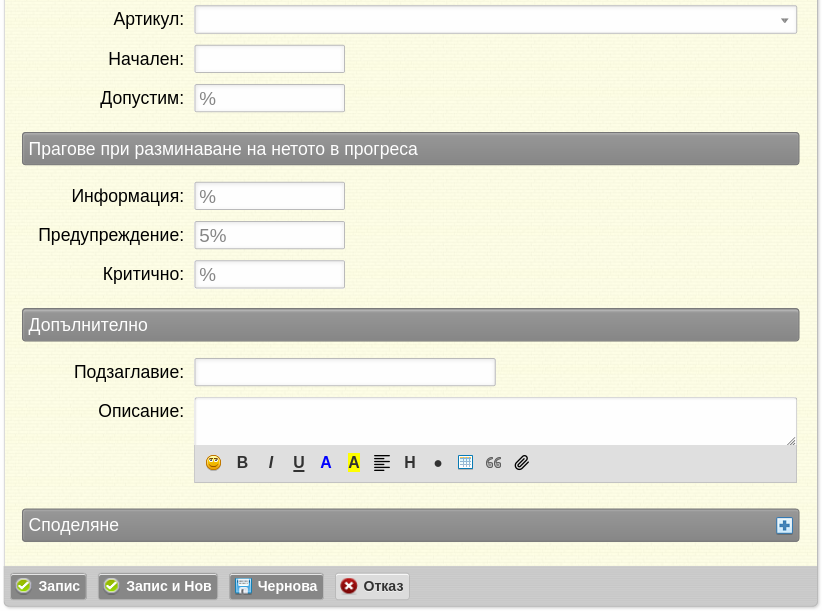The width and height of the screenshot is (822, 611).
Task: Insert heading using the H icon
Action: 410,463
